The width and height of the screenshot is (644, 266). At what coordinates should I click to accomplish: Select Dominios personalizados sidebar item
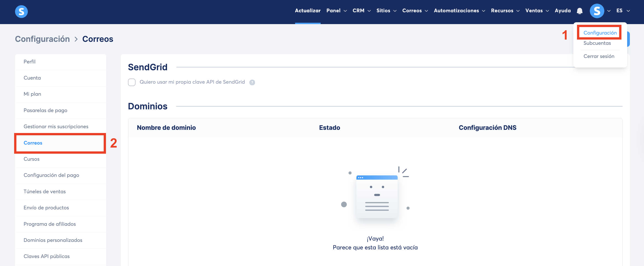[53, 240]
